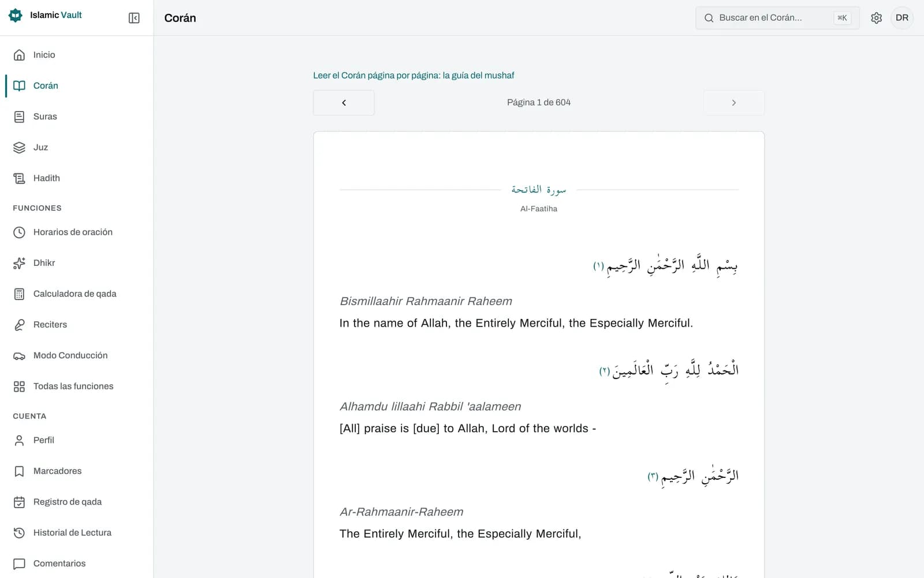
Task: Select the Alhamdu lillaahi Rabbil 'aalameen transliteration
Action: [x=430, y=406]
